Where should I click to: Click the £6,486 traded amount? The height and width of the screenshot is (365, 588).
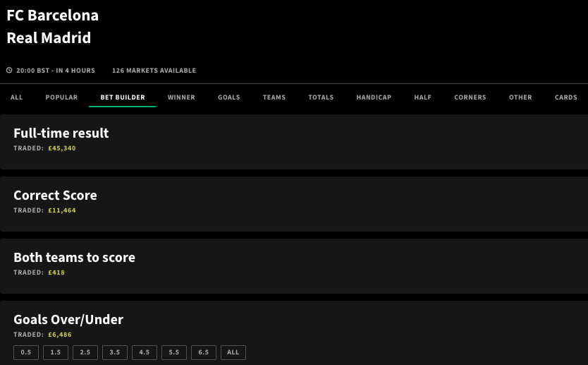pos(60,335)
